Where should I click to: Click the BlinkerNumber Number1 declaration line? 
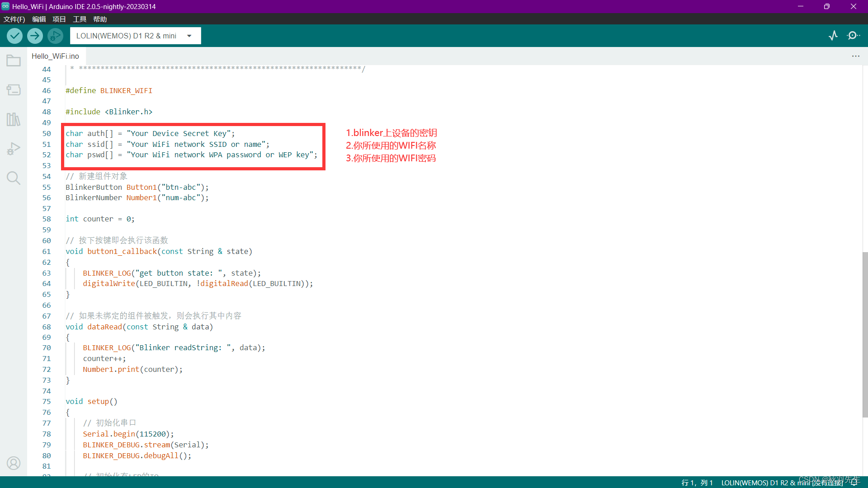[x=137, y=197]
